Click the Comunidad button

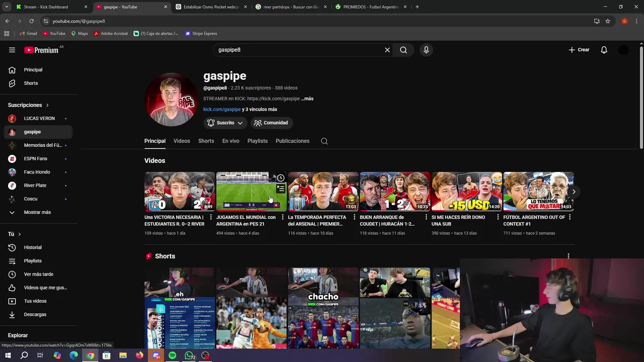pyautogui.click(x=271, y=123)
